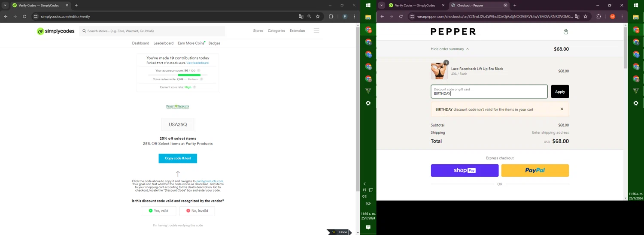Focus the Search stores input field
The height and width of the screenshot is (235, 644).
pos(152,31)
